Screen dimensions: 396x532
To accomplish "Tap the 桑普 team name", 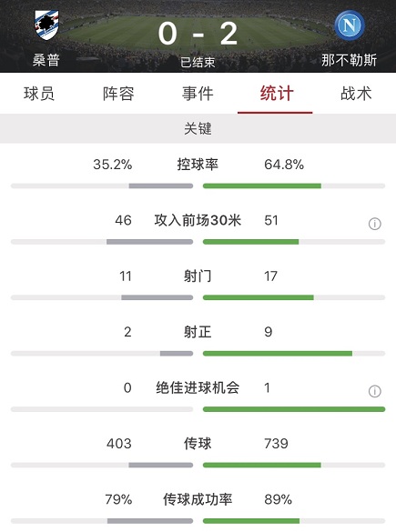I will tap(46, 60).
